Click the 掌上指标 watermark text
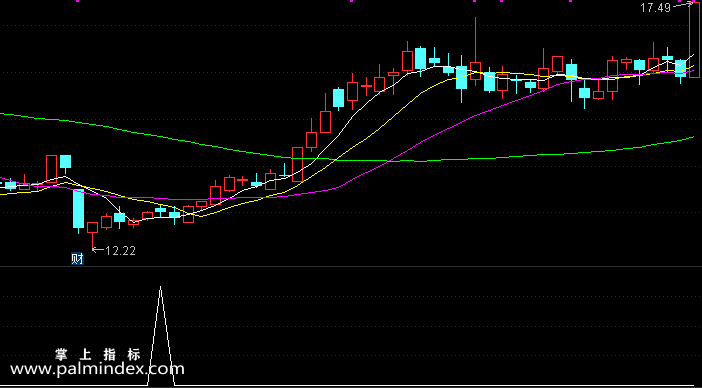 [x=98, y=355]
